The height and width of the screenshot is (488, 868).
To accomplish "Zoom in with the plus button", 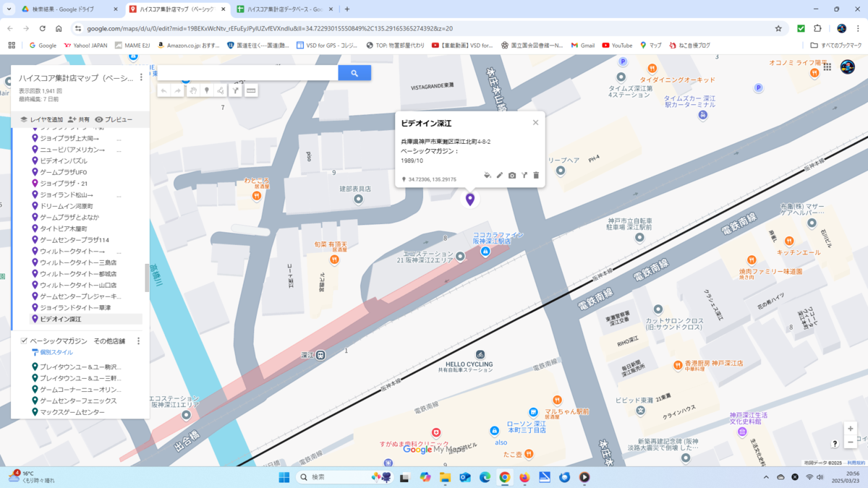I will 850,429.
